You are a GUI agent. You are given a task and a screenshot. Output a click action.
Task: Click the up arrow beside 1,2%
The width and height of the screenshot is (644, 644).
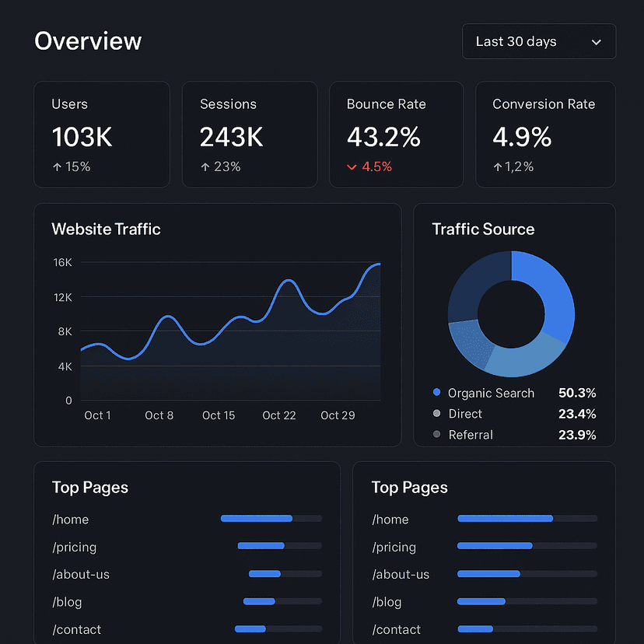497,166
